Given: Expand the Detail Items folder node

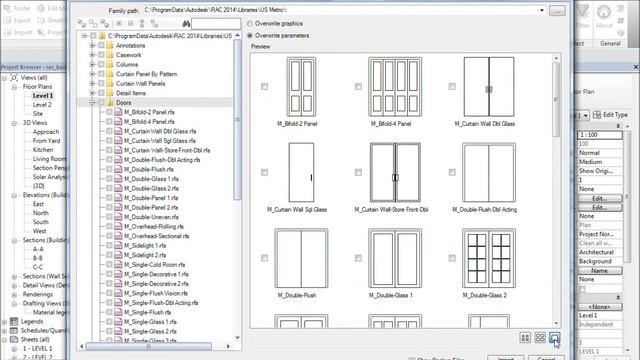Looking at the screenshot, I should point(92,93).
